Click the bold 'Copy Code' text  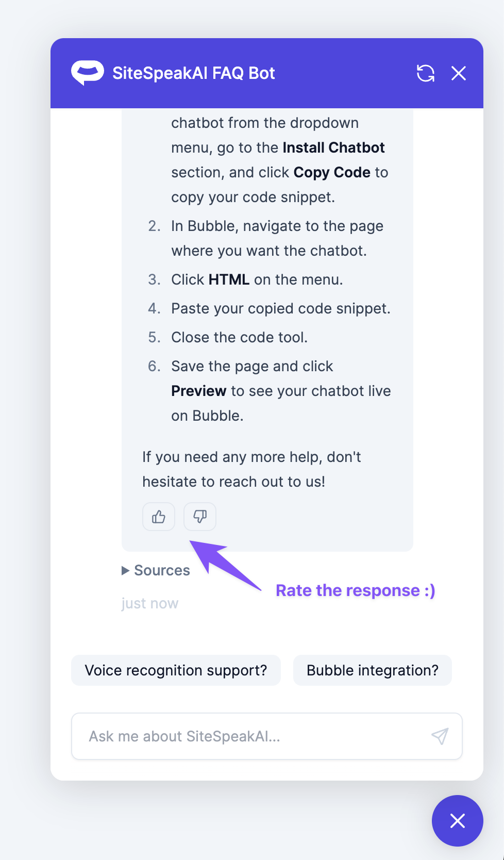coord(332,172)
